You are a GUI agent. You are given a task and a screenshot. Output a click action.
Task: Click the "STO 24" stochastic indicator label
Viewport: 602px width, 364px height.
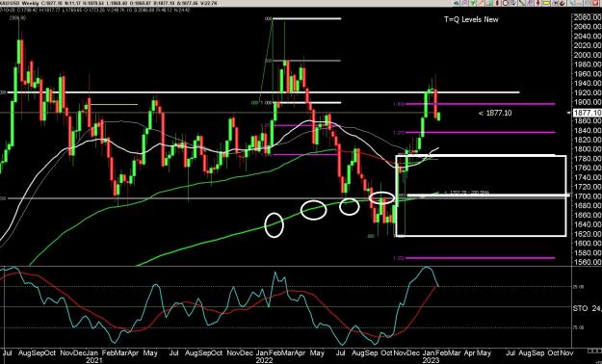pos(587,308)
